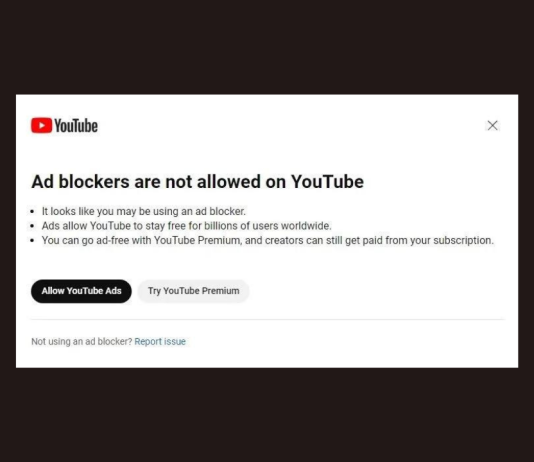The image size is (534, 462).
Task: Click 'creators can still get paid' text
Action: pyautogui.click(x=312, y=240)
